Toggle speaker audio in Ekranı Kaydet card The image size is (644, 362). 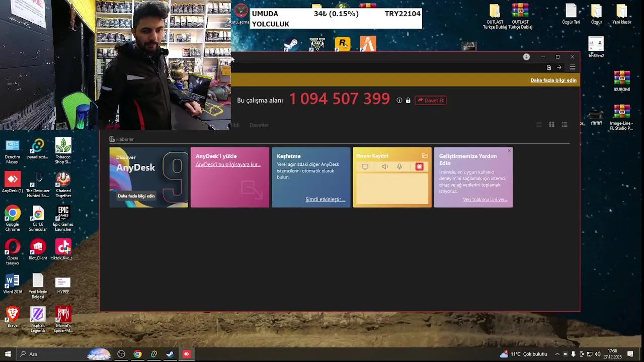point(385,167)
